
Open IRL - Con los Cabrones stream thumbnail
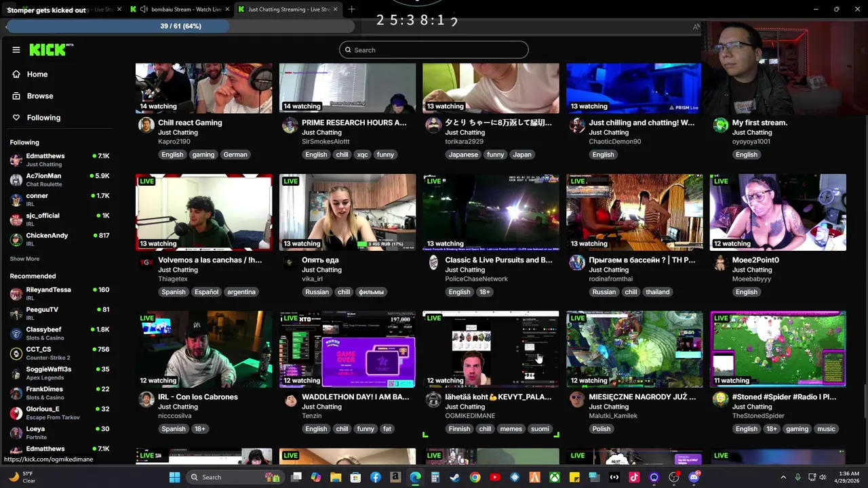click(x=204, y=349)
